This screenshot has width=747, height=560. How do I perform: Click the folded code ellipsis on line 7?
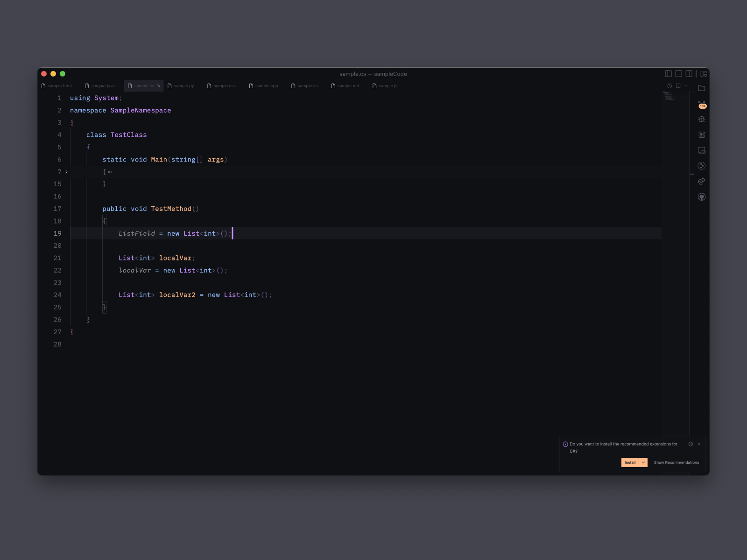(x=110, y=172)
